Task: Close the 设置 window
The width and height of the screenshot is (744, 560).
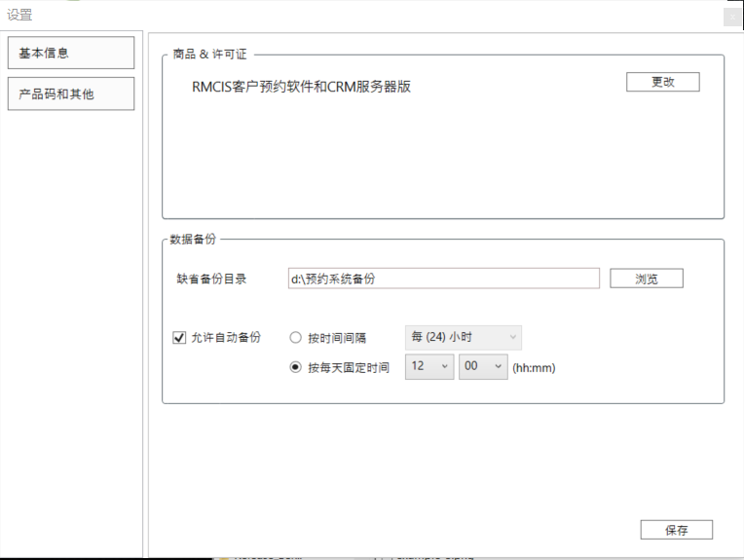Action: (x=732, y=18)
